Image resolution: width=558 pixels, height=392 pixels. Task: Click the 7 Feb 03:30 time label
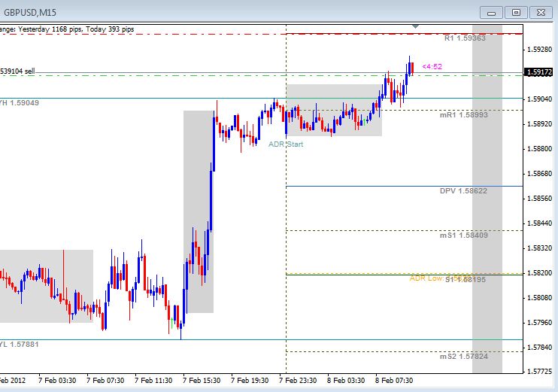click(x=57, y=380)
